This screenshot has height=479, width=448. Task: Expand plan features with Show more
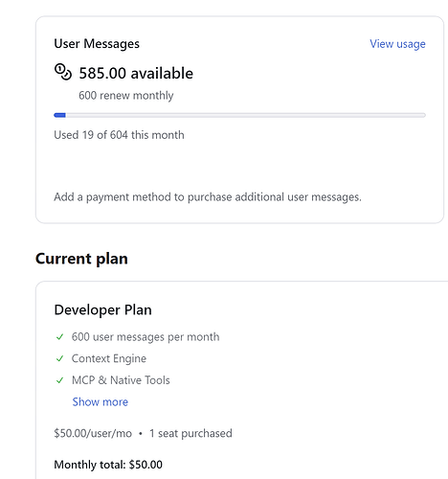(101, 401)
